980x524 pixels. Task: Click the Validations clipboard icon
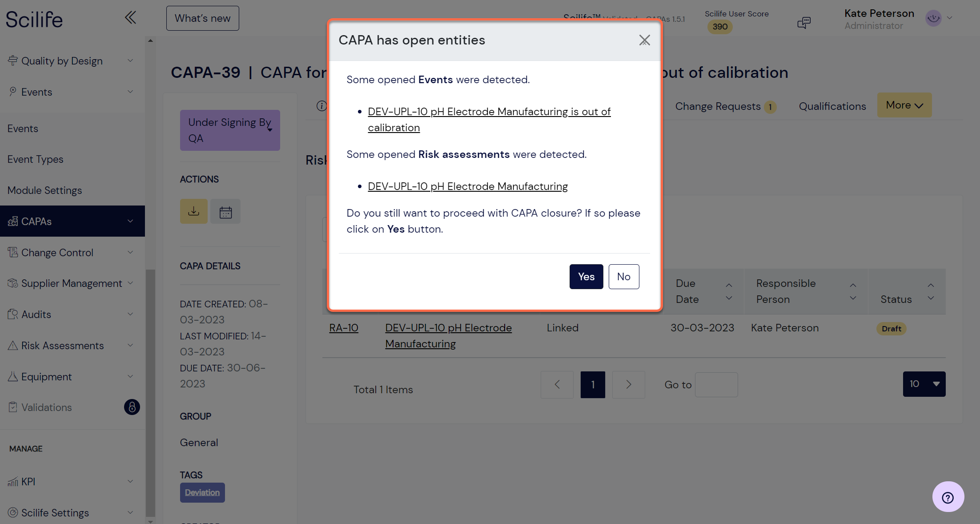tap(13, 407)
